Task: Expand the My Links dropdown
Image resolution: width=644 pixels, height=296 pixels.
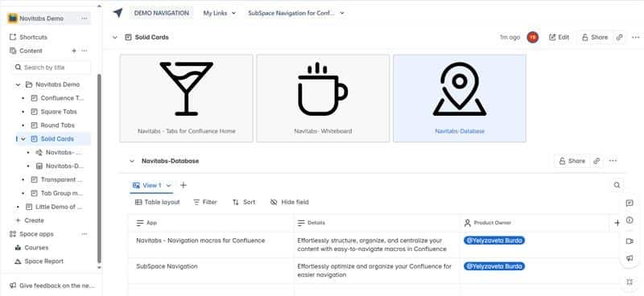Action: (x=220, y=13)
